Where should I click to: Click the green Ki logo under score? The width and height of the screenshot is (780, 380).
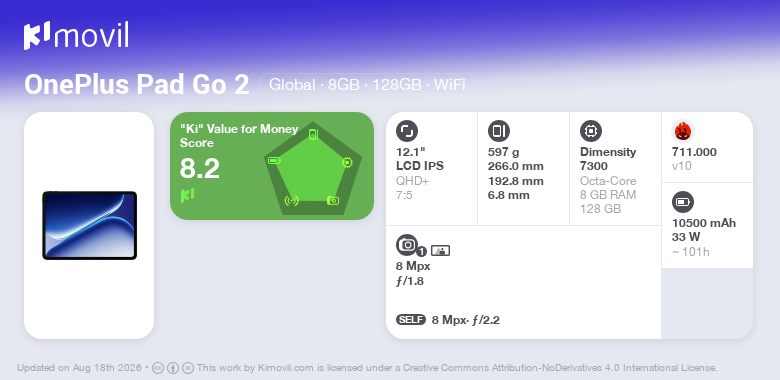187,195
